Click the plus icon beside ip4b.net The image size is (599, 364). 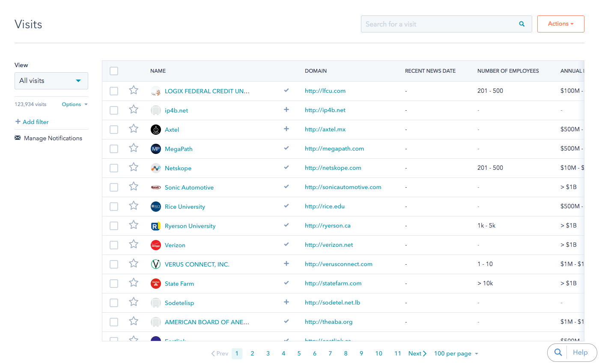(x=286, y=109)
